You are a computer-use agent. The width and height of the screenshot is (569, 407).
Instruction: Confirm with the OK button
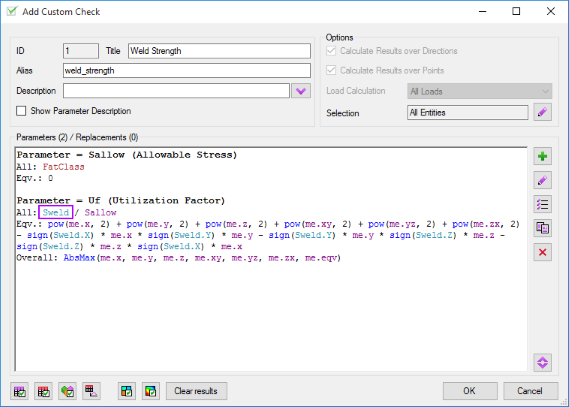(470, 391)
